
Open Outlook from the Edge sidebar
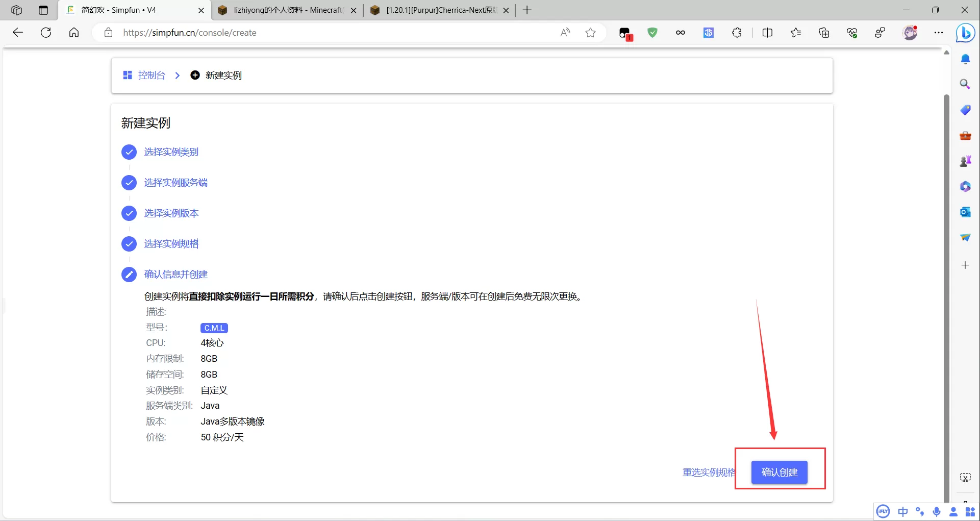(965, 212)
